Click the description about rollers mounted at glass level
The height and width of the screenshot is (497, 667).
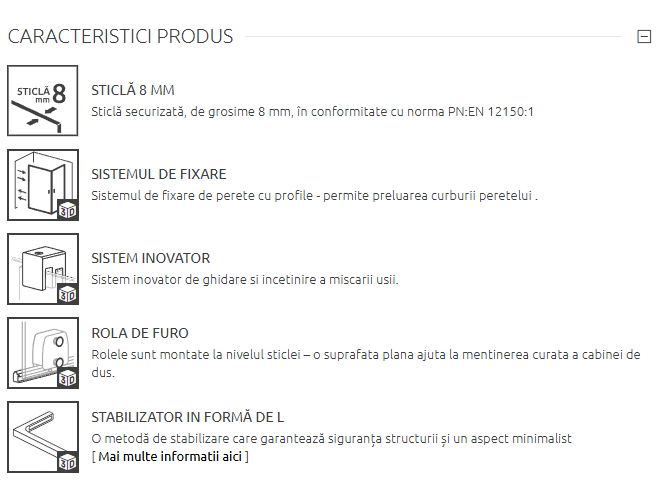point(365,355)
